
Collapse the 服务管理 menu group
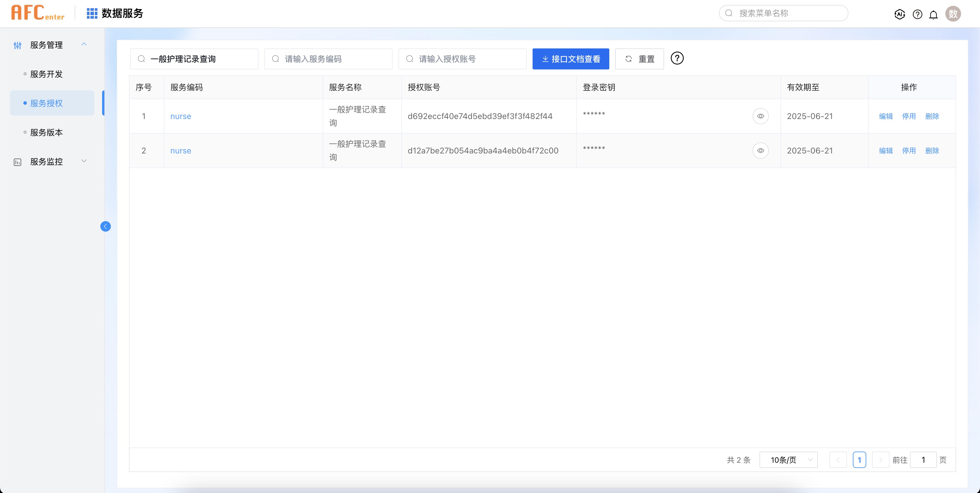point(84,45)
